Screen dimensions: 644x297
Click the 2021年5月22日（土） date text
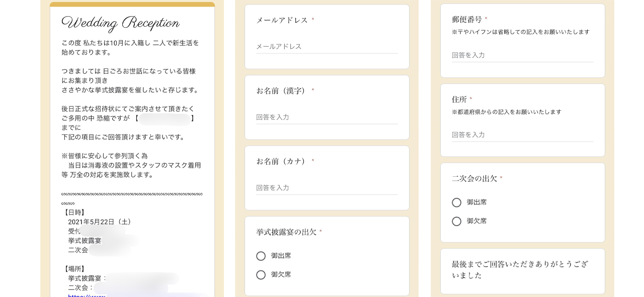click(100, 222)
